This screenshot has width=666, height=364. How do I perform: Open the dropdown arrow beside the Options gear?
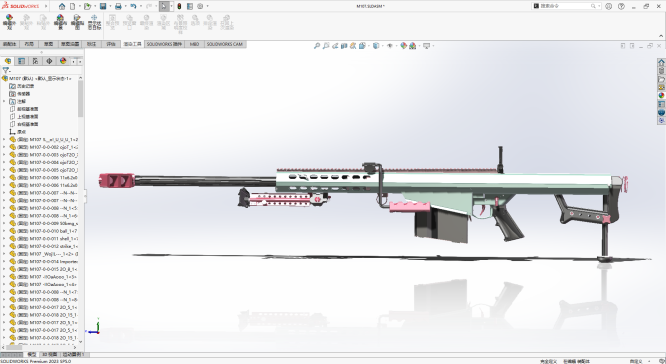207,6
